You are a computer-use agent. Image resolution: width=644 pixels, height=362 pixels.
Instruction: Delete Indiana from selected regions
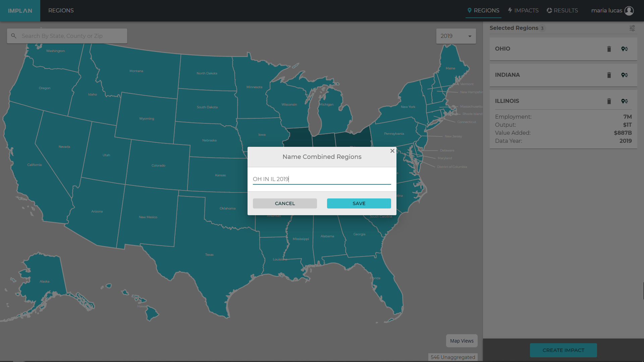609,75
